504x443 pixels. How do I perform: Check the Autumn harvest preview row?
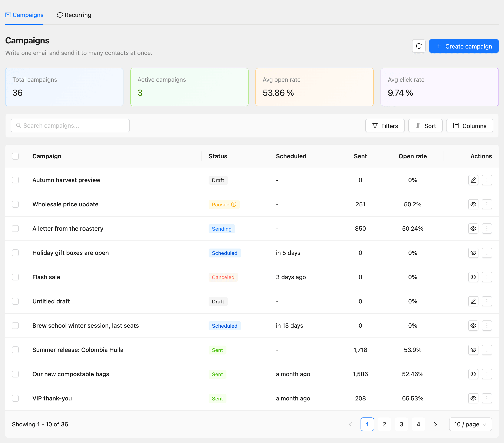tap(15, 180)
